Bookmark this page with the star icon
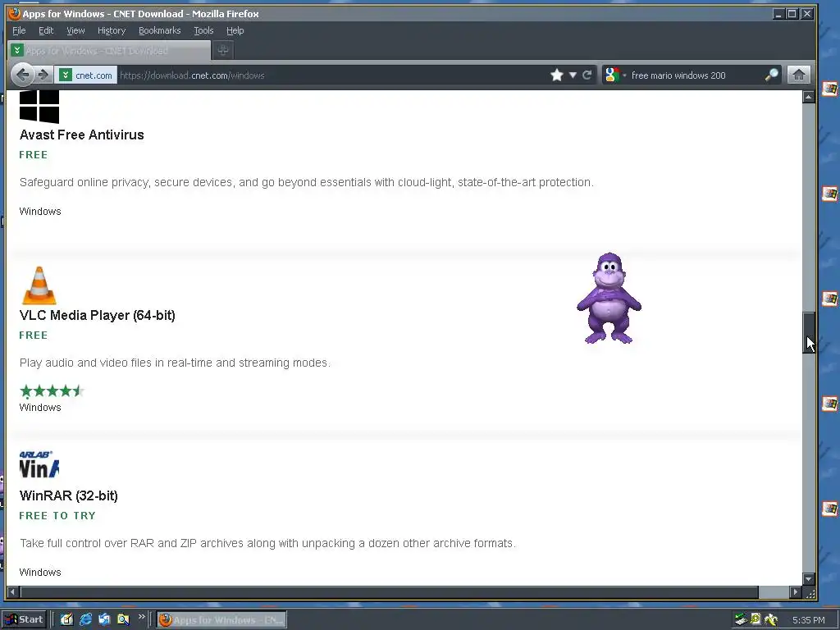This screenshot has height=630, width=840. click(x=557, y=75)
